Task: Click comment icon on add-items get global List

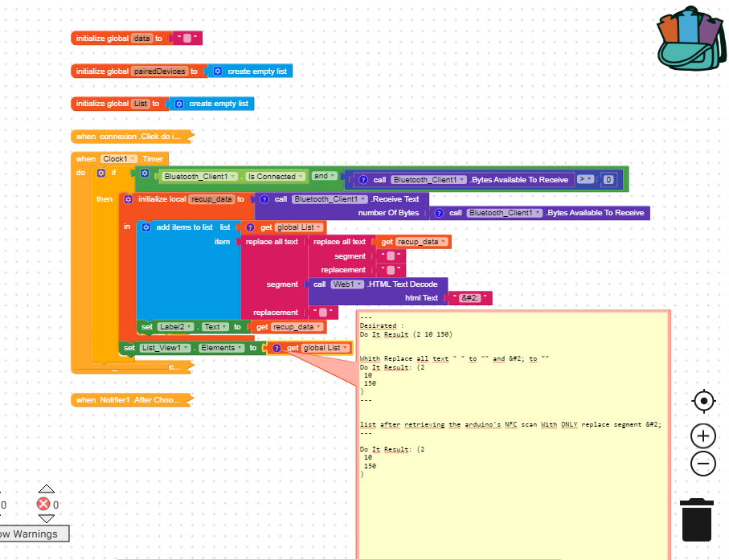Action: [250, 227]
